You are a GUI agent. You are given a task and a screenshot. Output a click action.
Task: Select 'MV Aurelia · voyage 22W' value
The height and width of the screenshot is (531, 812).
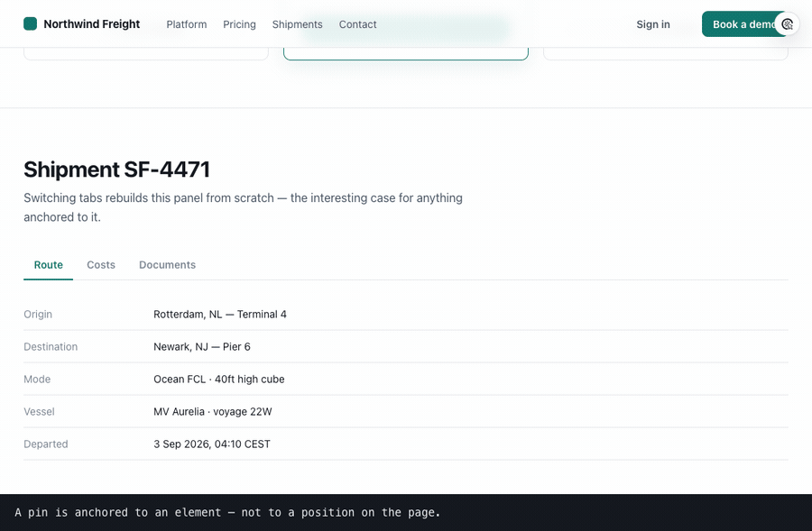pos(213,412)
